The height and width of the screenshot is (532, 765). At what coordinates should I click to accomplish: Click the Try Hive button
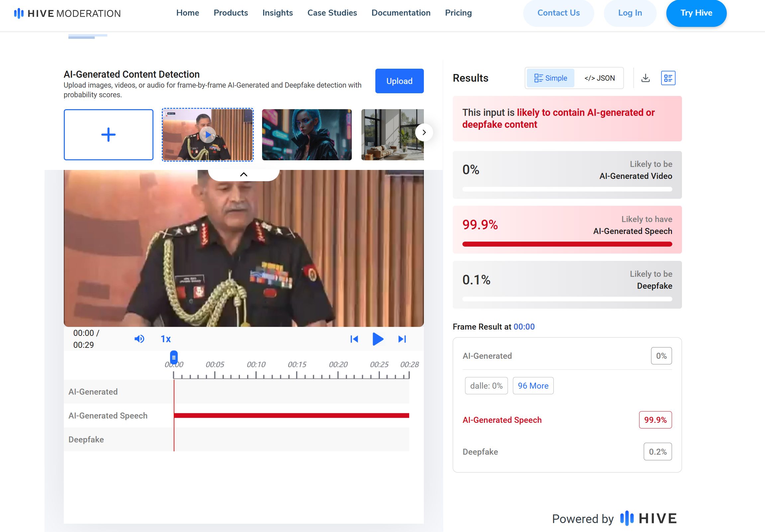point(696,13)
